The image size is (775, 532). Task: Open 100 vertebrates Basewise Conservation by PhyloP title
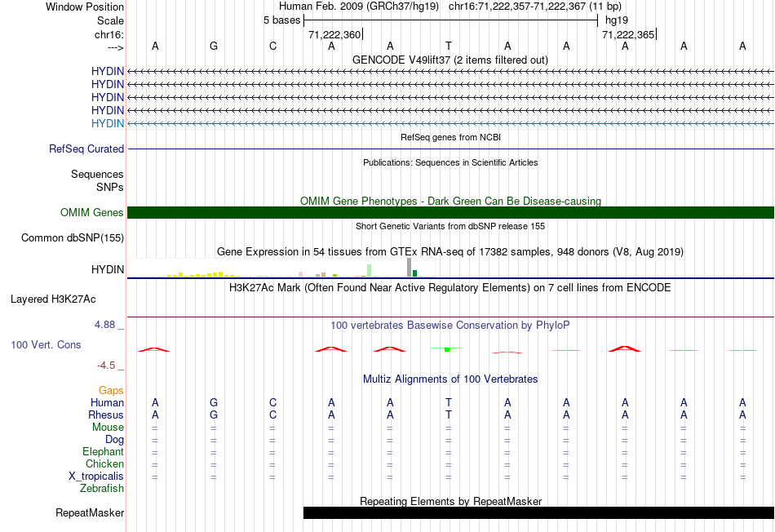[449, 326]
